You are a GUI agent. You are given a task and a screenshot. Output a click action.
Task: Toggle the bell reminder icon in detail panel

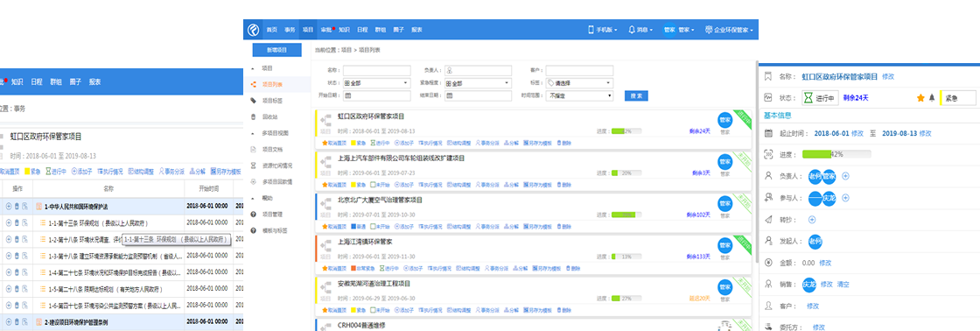(931, 98)
